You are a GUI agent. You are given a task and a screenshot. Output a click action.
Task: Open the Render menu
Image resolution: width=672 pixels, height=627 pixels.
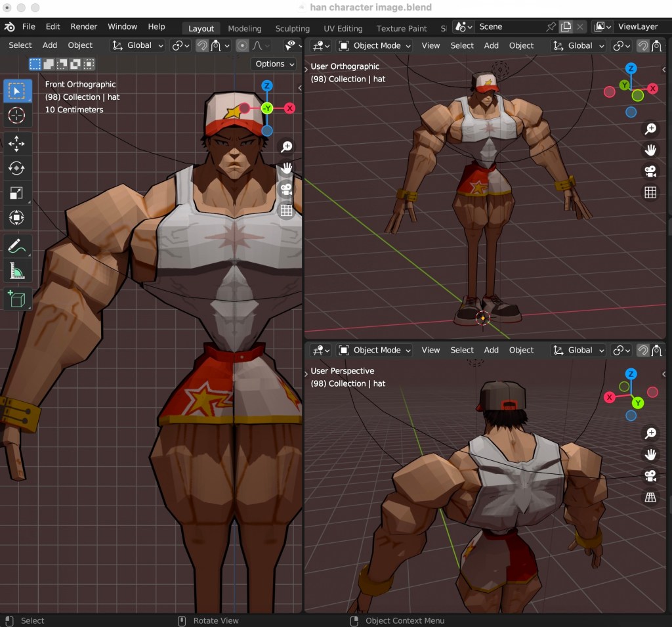(84, 26)
